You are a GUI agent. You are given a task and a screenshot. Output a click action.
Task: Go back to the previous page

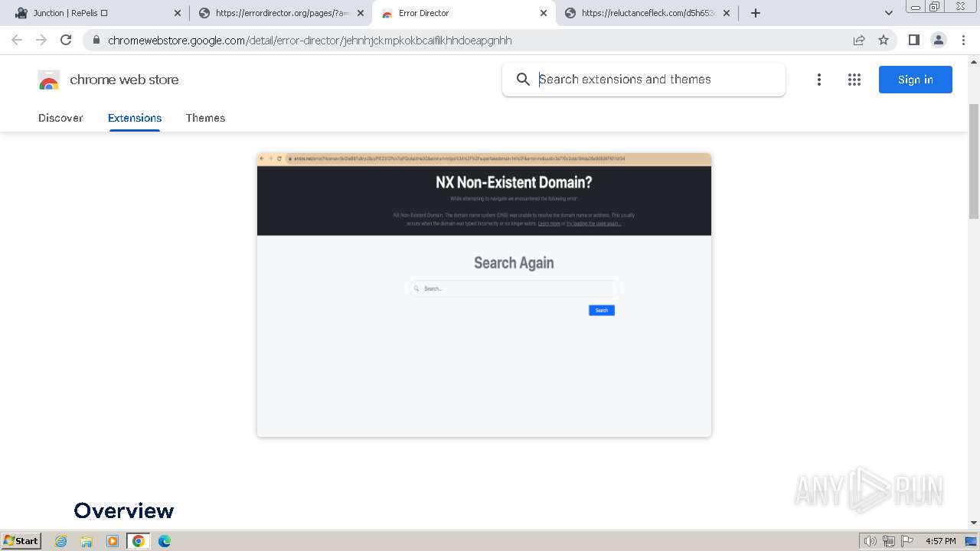pos(17,40)
